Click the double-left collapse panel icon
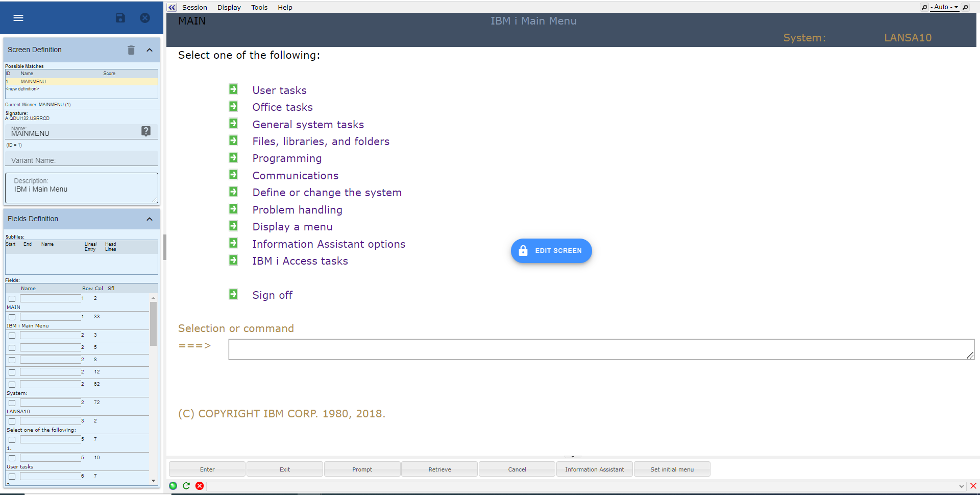980x495 pixels. pos(172,7)
